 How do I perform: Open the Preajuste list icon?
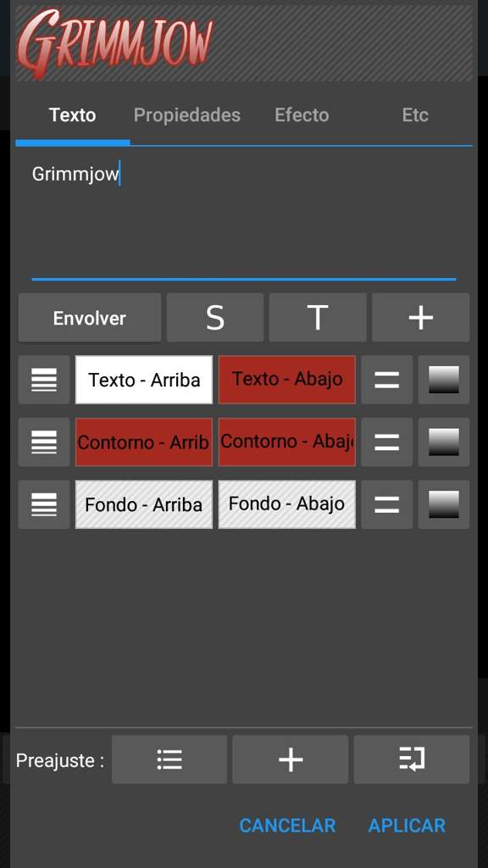pyautogui.click(x=169, y=759)
